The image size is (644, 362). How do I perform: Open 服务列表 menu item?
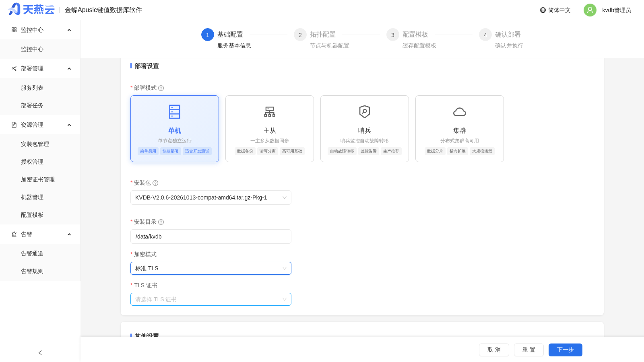40,88
